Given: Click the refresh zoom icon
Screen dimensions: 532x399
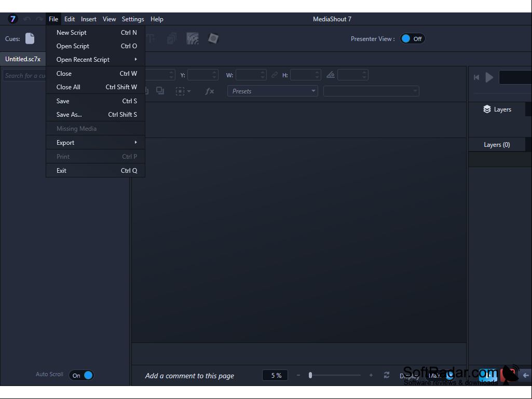Looking at the screenshot, I should click(387, 375).
